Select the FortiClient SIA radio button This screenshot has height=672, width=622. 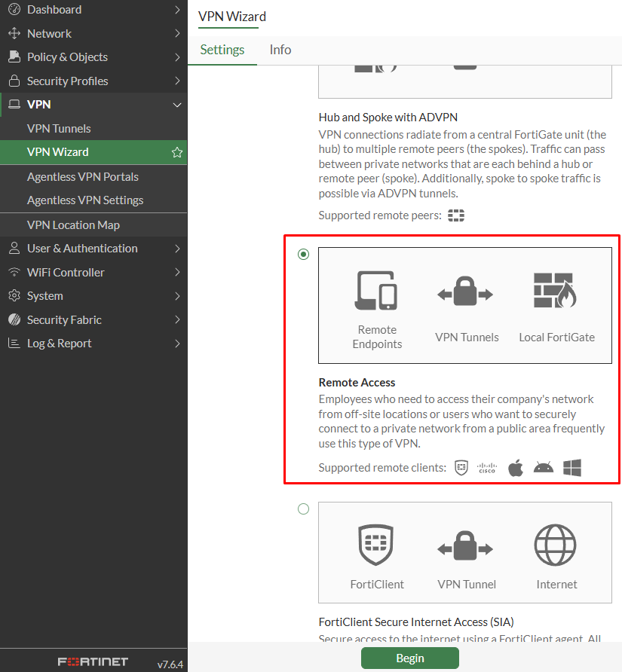303,509
